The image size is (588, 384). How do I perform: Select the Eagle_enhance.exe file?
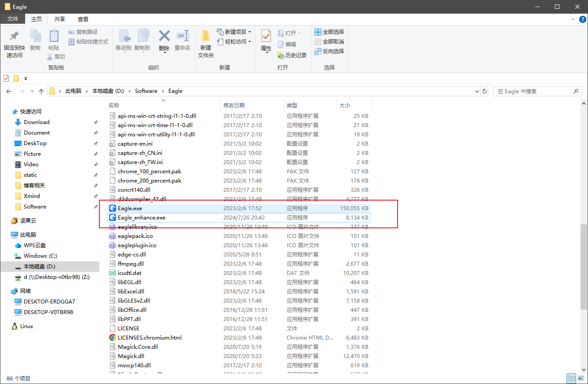(238, 217)
